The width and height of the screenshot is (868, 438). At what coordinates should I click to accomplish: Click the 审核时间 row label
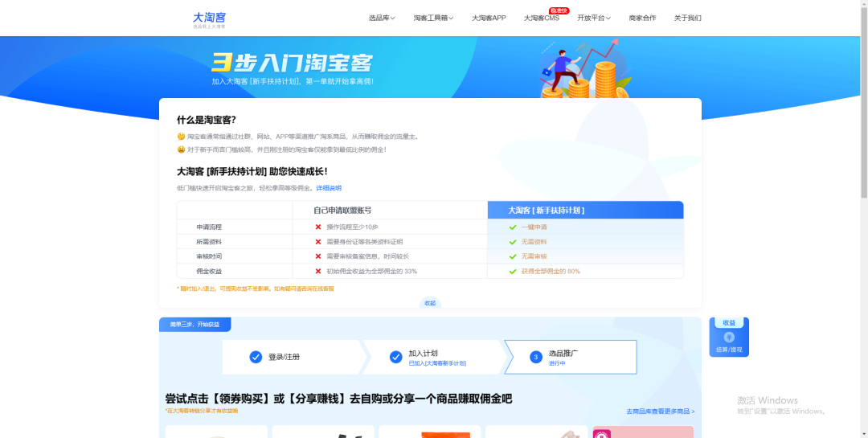(209, 256)
